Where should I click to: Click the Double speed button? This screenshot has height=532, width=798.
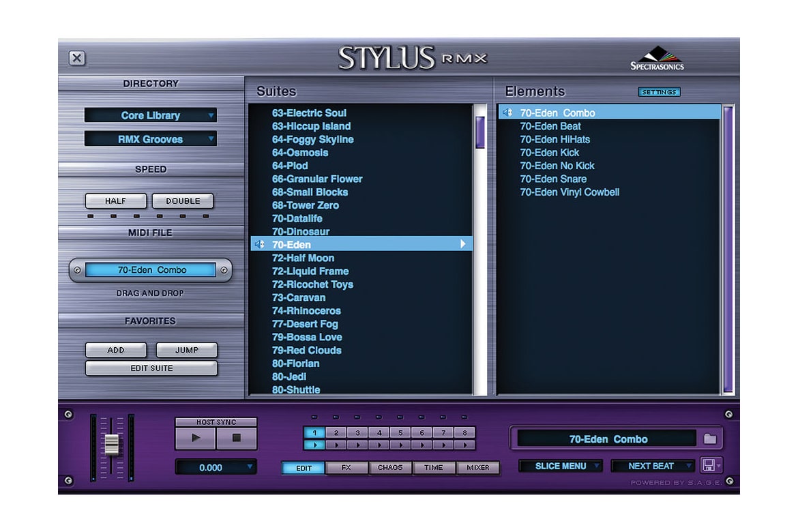coord(183,201)
